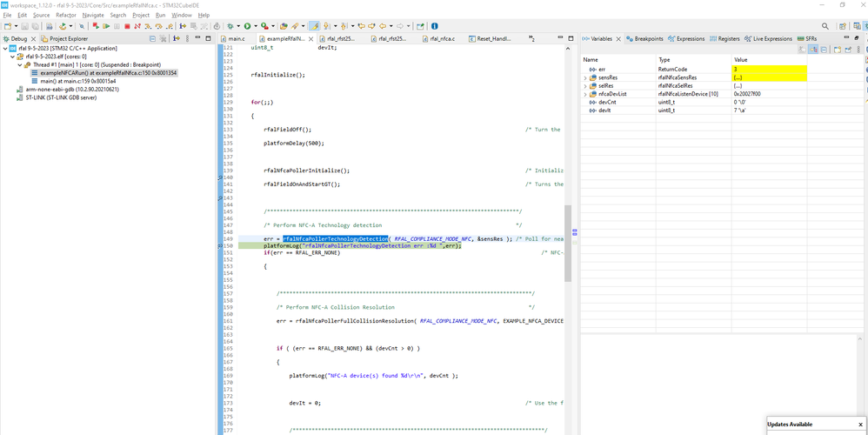Close the Debug view tab
Viewport: 868px width, 435px height.
33,39
